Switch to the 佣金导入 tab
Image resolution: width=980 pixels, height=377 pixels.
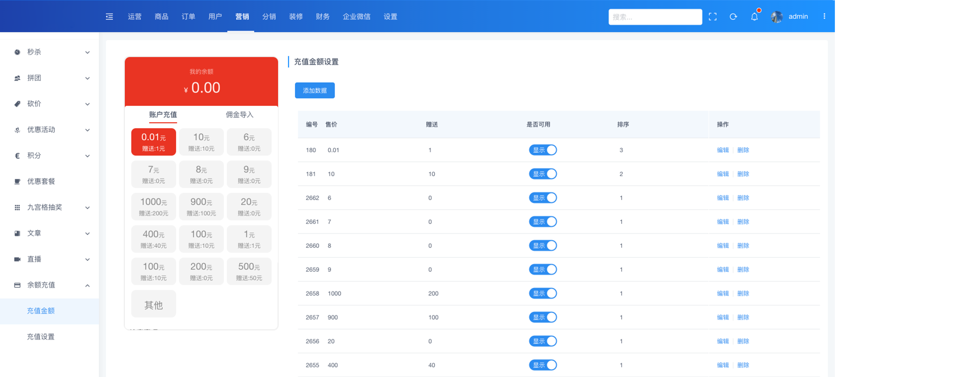pyautogui.click(x=239, y=115)
